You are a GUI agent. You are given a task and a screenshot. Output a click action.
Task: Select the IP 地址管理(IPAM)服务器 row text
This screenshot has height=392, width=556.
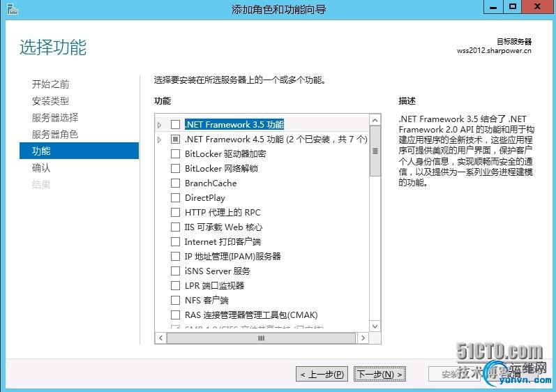(x=232, y=256)
